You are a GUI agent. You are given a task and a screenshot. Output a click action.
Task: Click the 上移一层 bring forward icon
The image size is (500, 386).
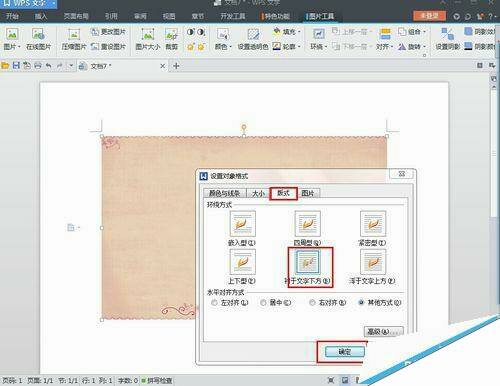pyautogui.click(x=335, y=32)
